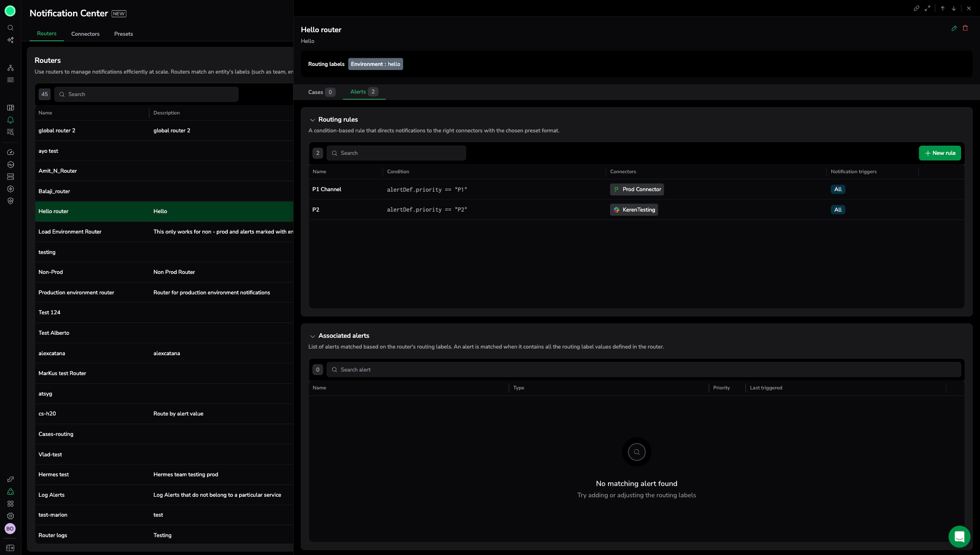The height and width of the screenshot is (555, 980).
Task: Copy link to router with chain icon
Action: tap(916, 9)
